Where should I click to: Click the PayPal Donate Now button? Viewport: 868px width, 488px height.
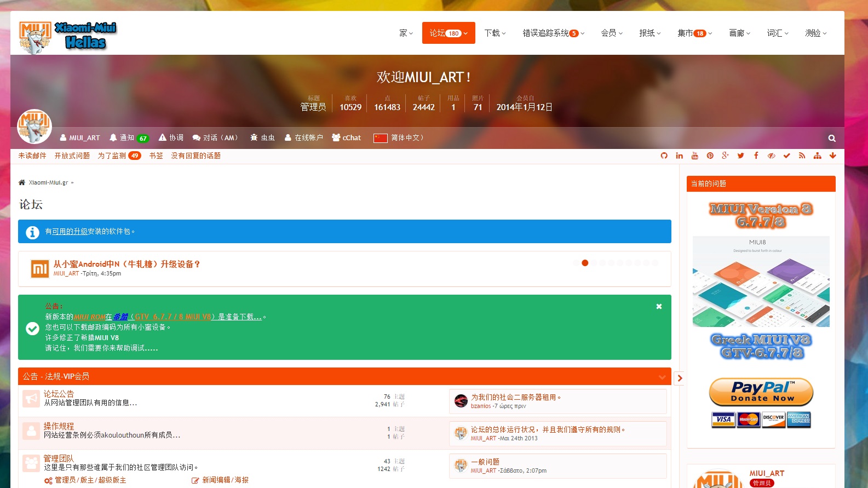pos(761,392)
